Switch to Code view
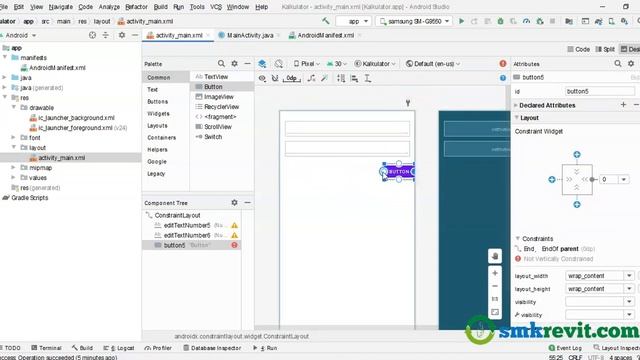This screenshot has width=640, height=360. click(x=579, y=49)
